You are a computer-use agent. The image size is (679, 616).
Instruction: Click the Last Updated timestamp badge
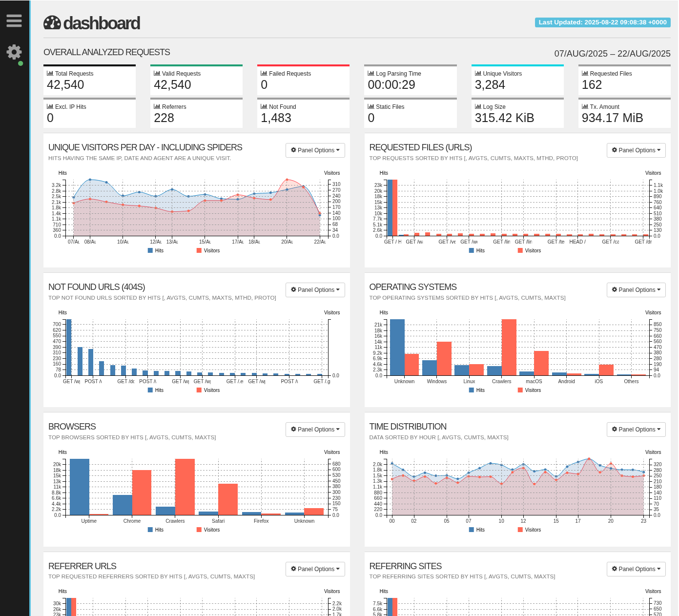[602, 22]
